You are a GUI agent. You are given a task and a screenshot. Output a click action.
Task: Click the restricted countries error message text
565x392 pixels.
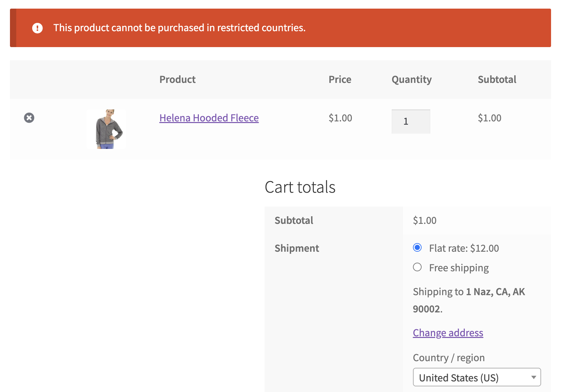(179, 28)
